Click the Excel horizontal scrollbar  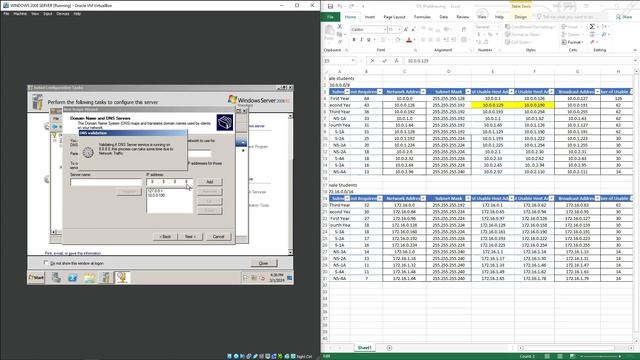pos(568,348)
